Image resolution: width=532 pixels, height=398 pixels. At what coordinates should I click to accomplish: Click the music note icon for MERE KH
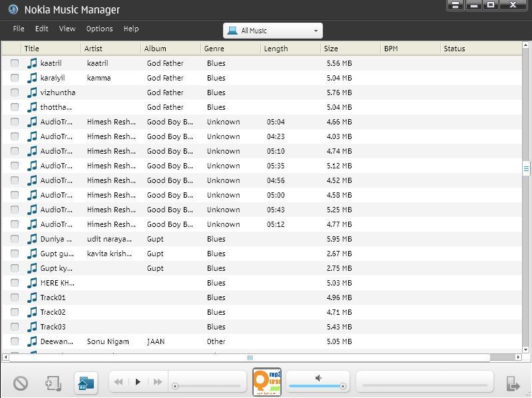(x=32, y=282)
